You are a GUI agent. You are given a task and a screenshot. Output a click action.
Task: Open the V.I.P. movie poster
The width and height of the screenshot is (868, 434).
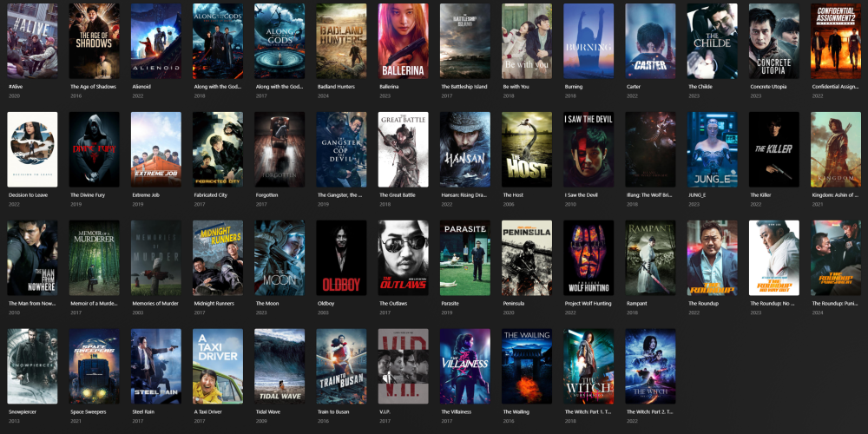[403, 366]
